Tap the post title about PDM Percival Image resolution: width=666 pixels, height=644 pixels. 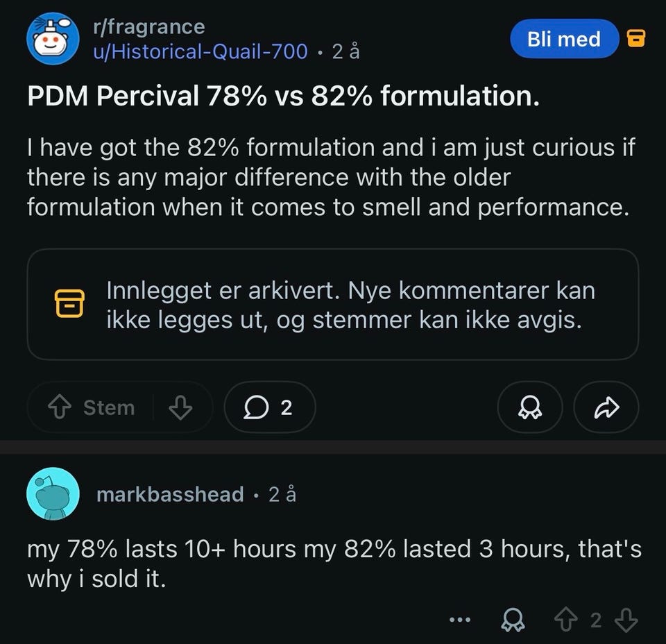tap(283, 96)
